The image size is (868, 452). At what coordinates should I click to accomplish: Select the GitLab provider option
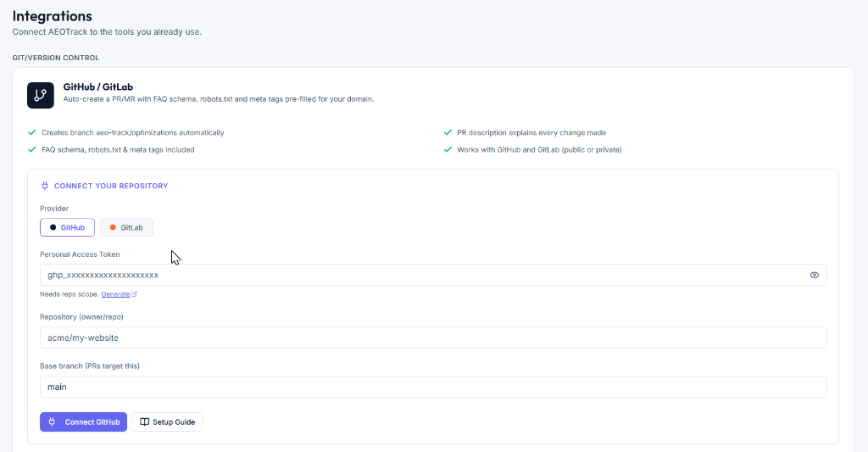(126, 227)
